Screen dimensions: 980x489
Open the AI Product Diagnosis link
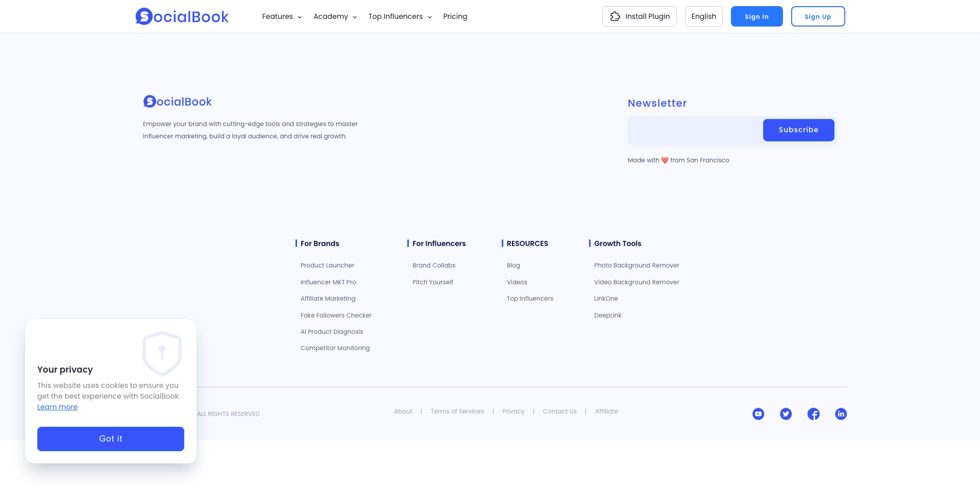(x=332, y=332)
